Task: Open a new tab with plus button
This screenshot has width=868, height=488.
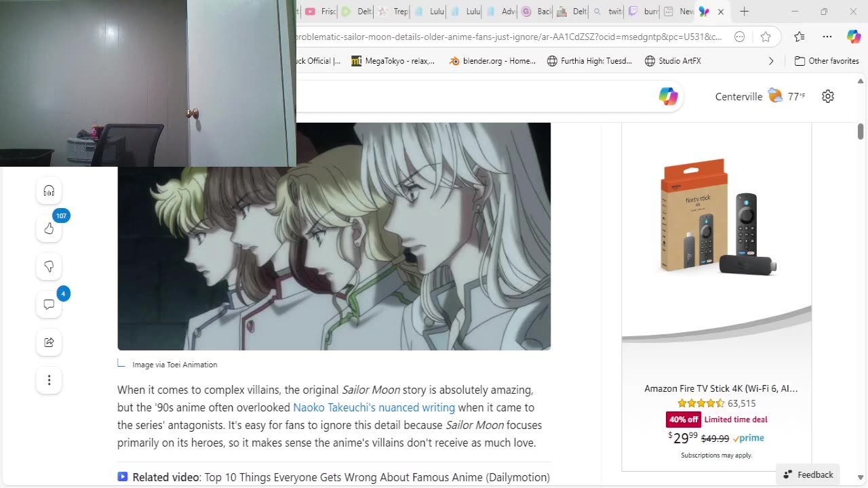Action: 744,12
